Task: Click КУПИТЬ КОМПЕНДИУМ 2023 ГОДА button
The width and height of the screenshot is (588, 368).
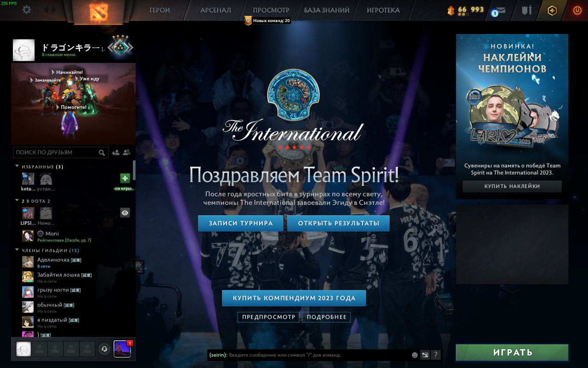Action: click(294, 298)
